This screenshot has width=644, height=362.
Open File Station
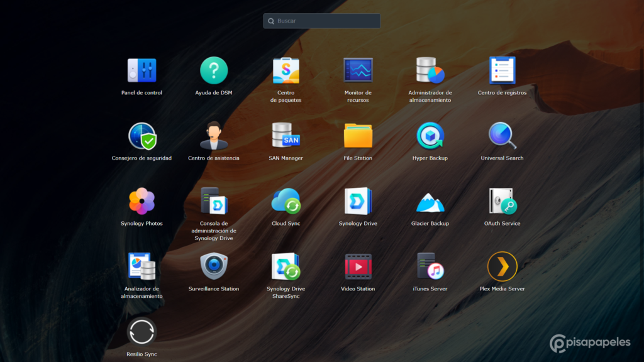(x=358, y=136)
